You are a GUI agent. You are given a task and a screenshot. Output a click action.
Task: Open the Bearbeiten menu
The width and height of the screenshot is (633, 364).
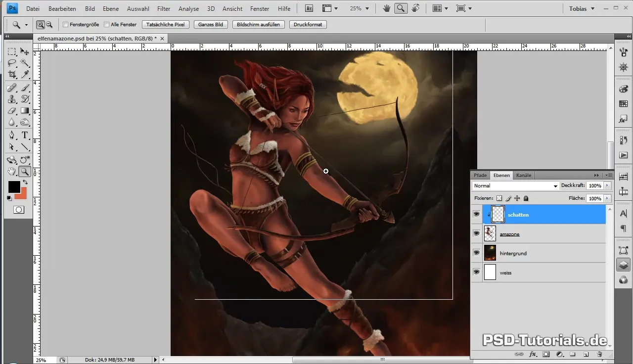(62, 8)
